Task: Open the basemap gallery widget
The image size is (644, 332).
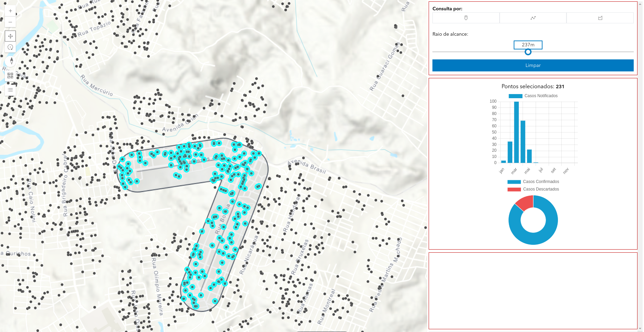Action: coord(10,76)
